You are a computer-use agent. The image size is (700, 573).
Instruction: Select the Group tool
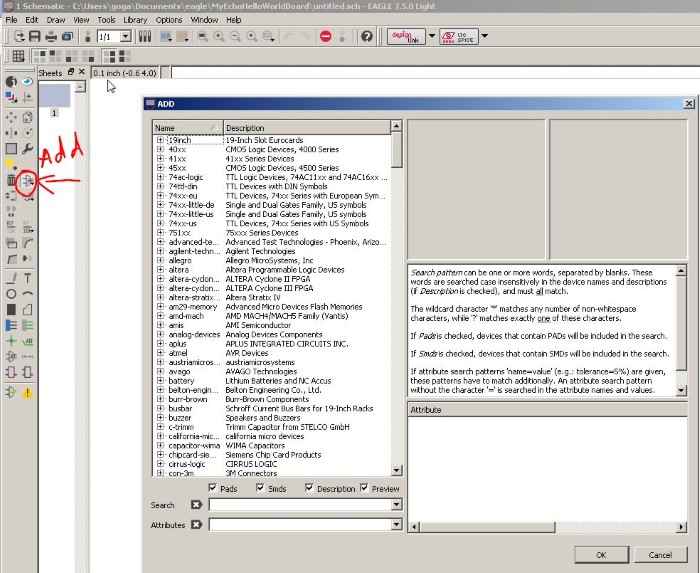click(11, 149)
